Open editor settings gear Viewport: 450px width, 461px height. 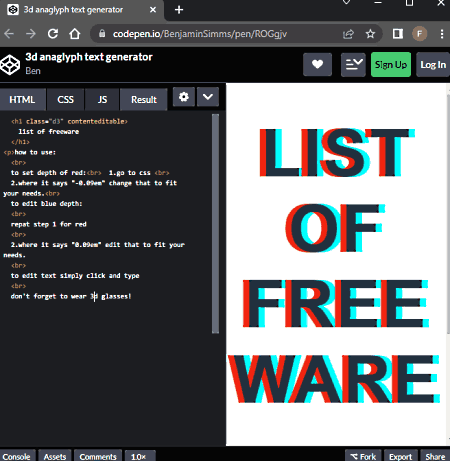[x=184, y=97]
